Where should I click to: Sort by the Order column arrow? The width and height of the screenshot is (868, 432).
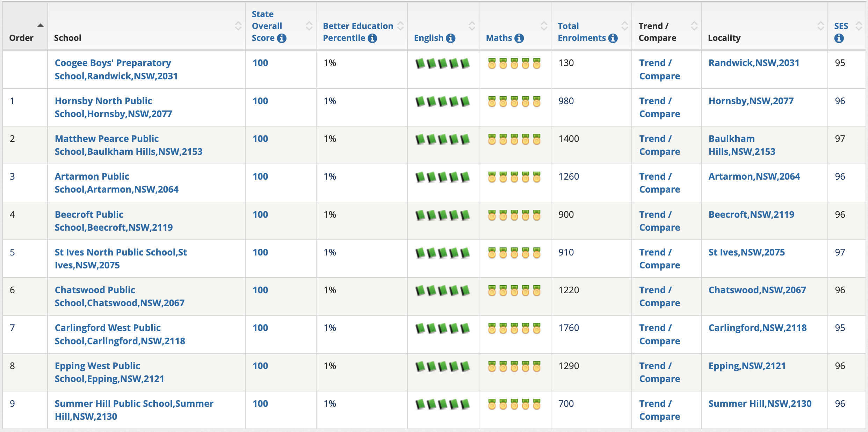point(41,26)
